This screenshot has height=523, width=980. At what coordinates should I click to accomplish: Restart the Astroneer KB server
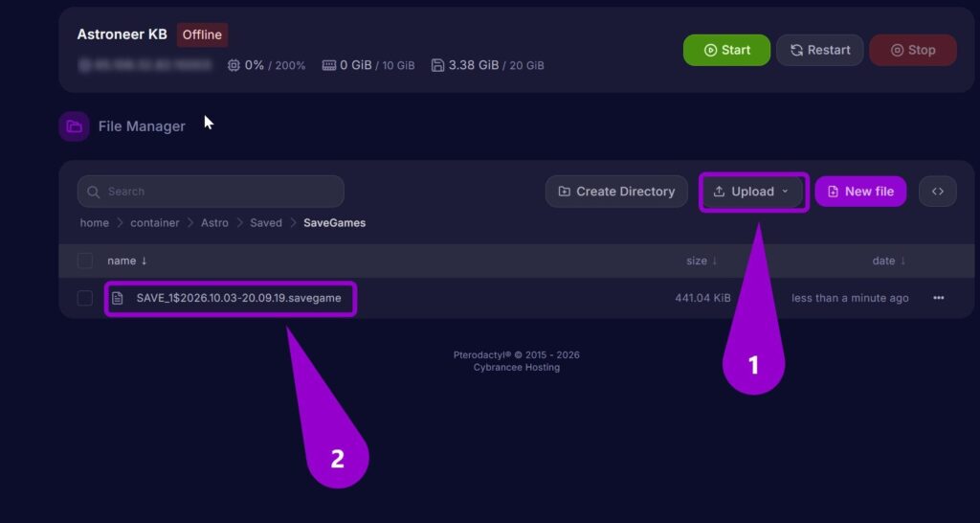819,50
